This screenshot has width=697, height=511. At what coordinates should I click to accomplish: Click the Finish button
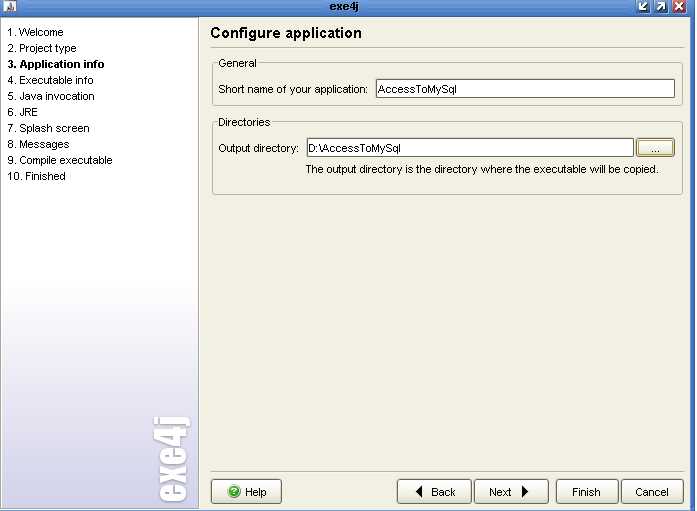pos(587,491)
